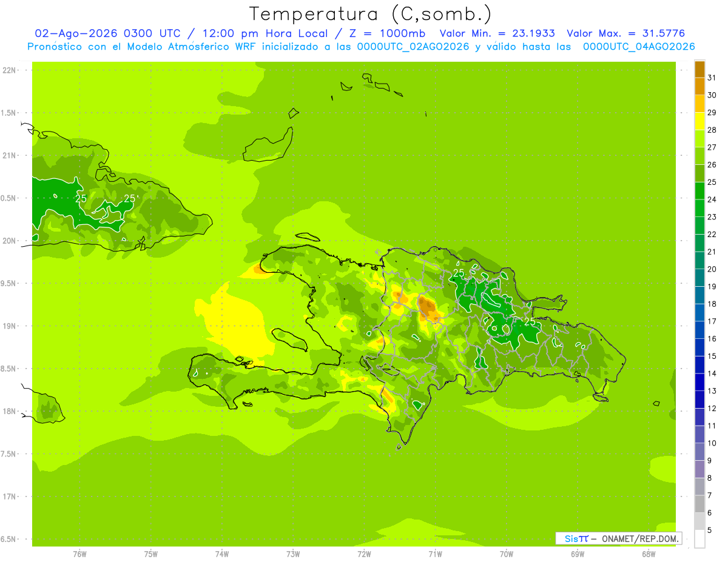Click the legend value 10
Image resolution: width=728 pixels, height=562 pixels.
tap(712, 443)
